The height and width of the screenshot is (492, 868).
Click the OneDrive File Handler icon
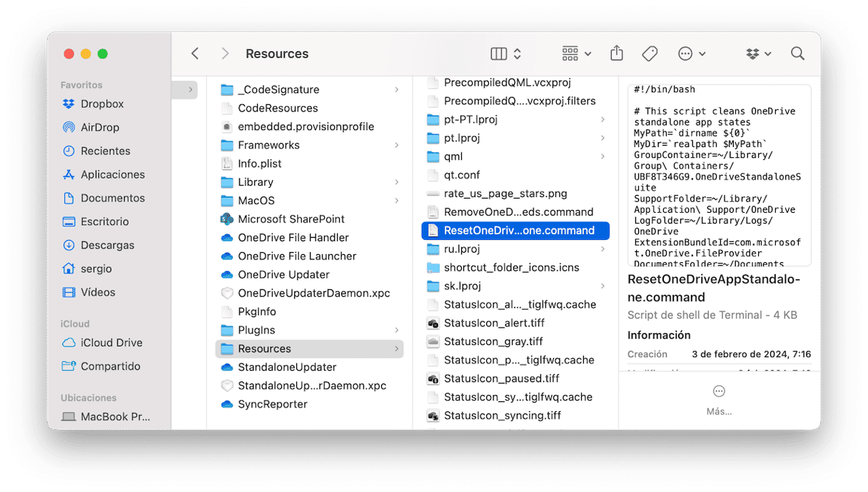tap(227, 238)
